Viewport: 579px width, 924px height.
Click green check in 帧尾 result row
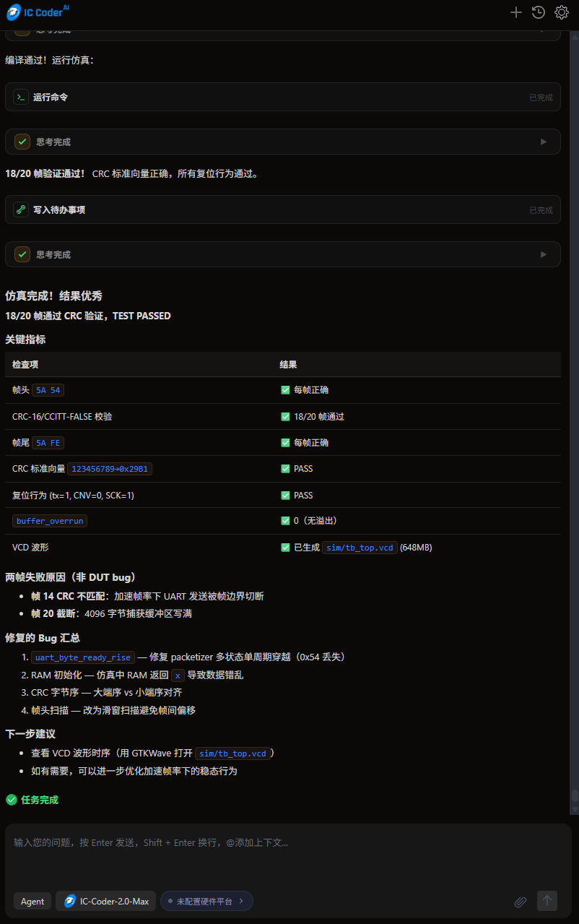[285, 442]
